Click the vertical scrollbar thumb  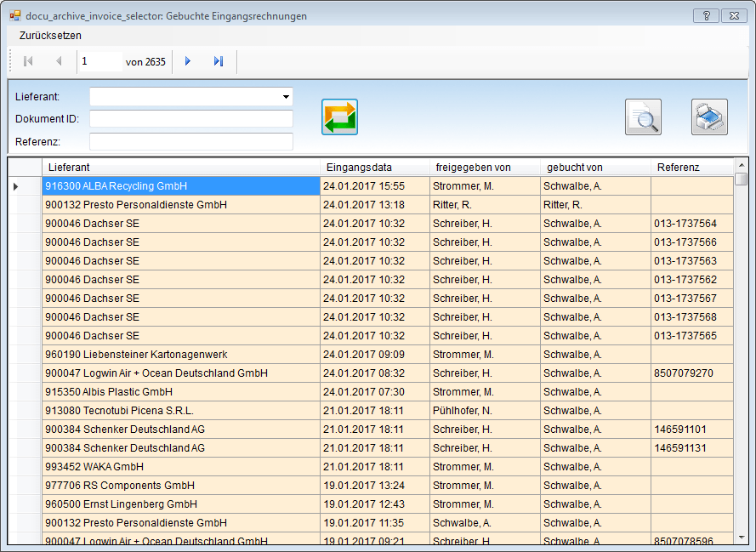[741, 179]
